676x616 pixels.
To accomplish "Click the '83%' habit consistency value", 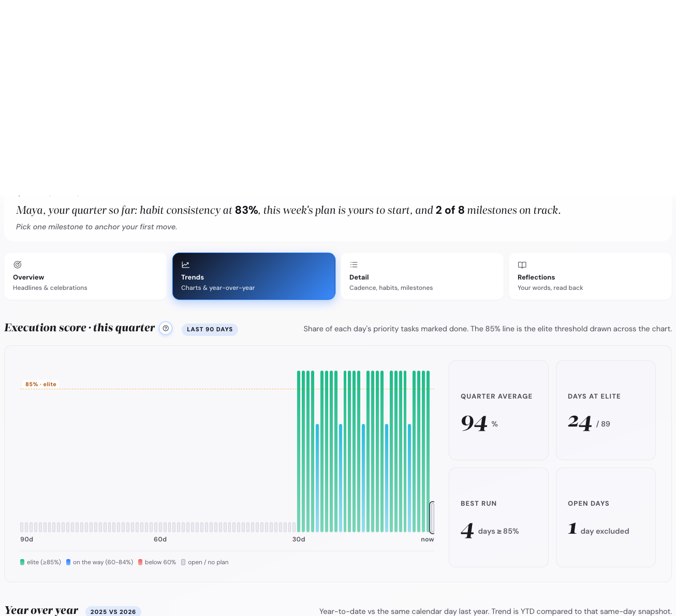I will [246, 210].
